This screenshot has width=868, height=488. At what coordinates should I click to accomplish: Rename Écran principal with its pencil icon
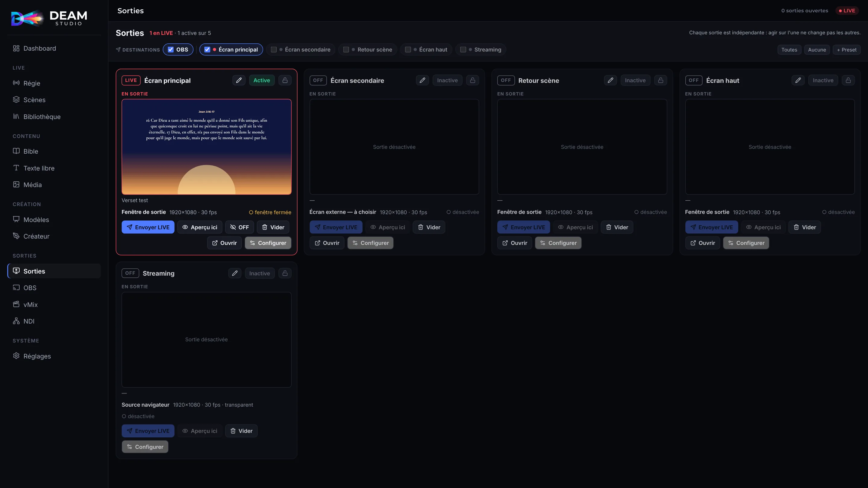pyautogui.click(x=239, y=80)
